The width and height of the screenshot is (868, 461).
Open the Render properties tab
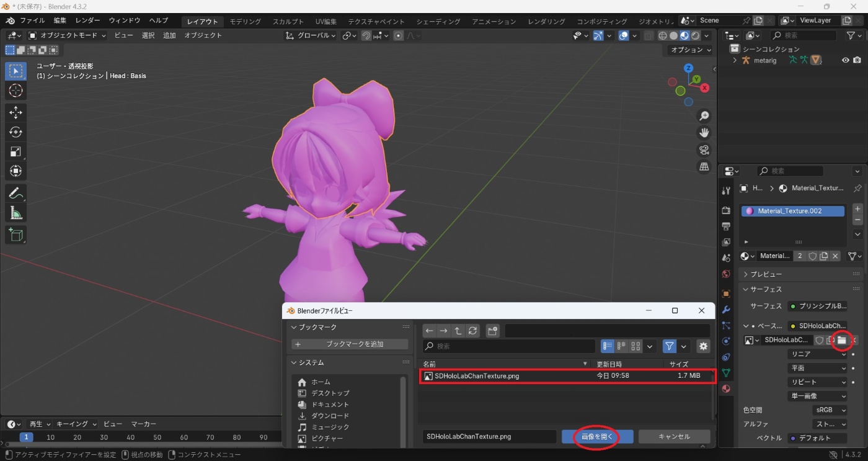click(726, 210)
